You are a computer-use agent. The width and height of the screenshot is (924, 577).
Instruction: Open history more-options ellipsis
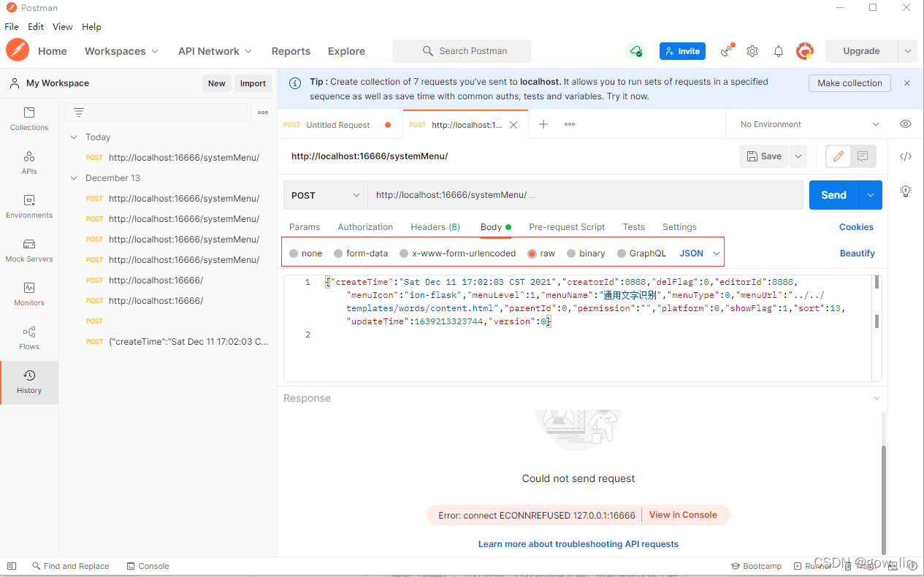point(263,112)
